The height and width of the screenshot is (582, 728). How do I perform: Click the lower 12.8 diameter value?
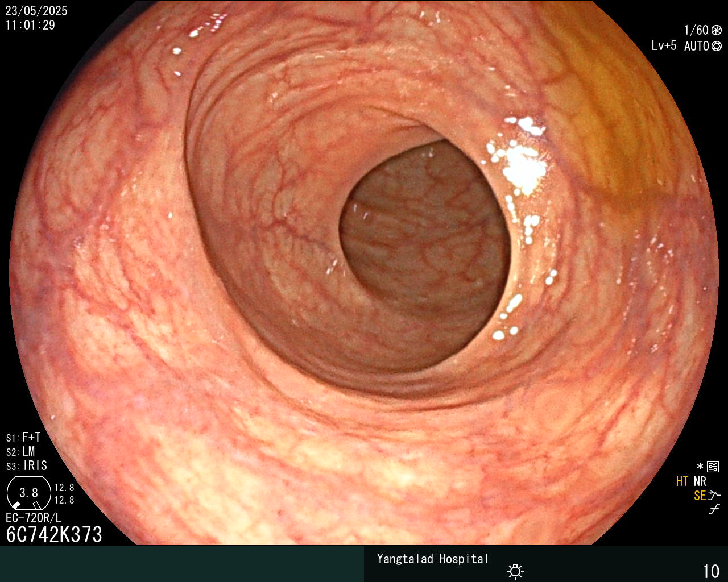point(64,500)
